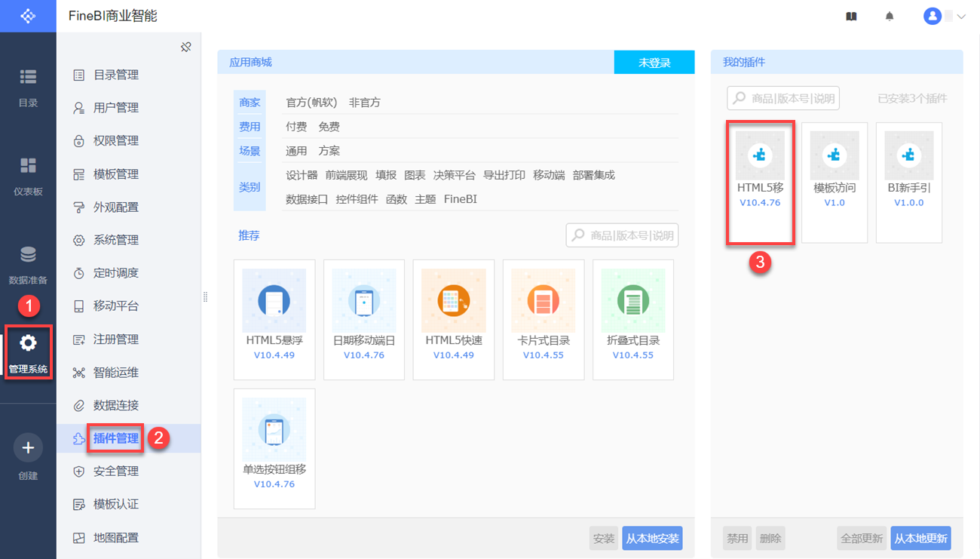Select installed BI新手引 plugin

(x=909, y=183)
